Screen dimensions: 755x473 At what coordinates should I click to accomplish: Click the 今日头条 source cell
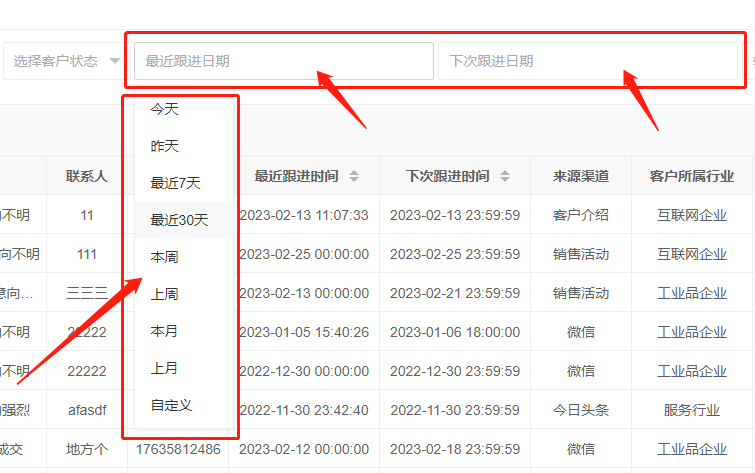tap(581, 410)
